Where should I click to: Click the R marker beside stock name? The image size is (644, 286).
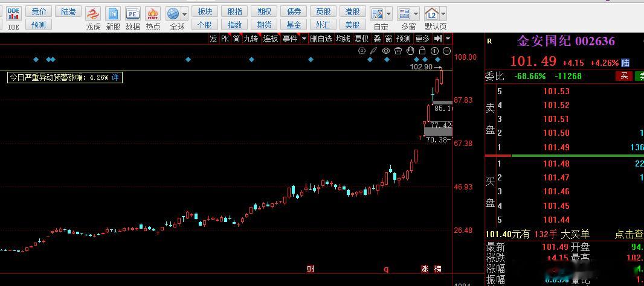(x=489, y=41)
